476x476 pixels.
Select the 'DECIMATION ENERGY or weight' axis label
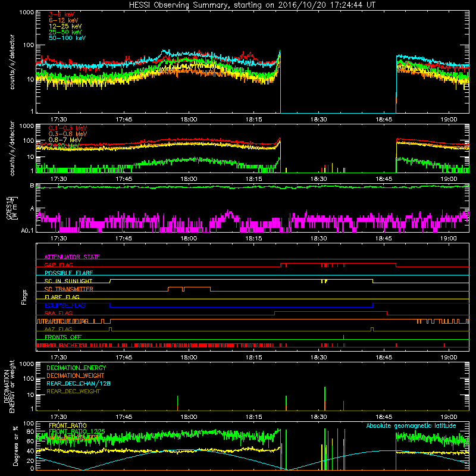tap(9, 386)
